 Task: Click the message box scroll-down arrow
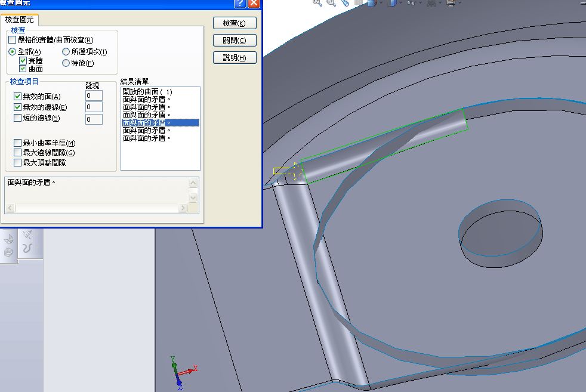(193, 197)
